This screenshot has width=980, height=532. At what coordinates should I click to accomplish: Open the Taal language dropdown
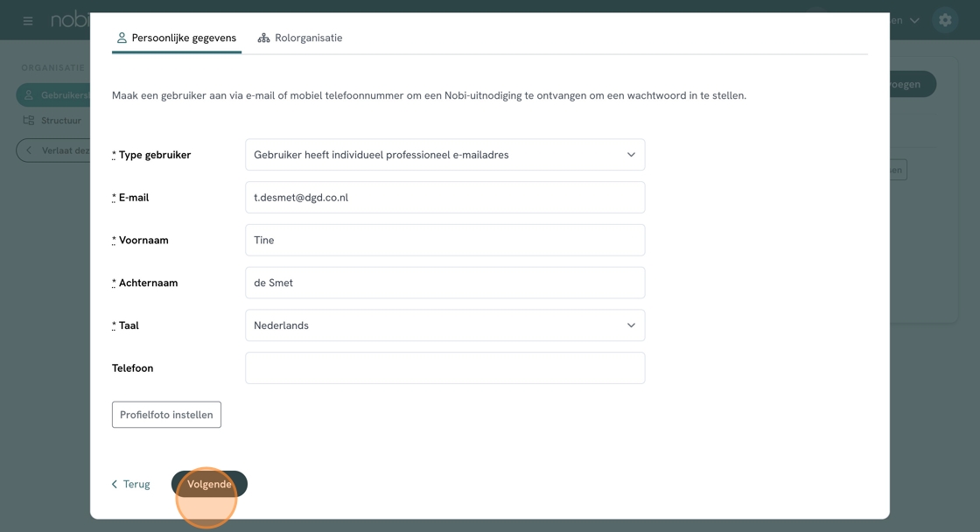pyautogui.click(x=444, y=325)
